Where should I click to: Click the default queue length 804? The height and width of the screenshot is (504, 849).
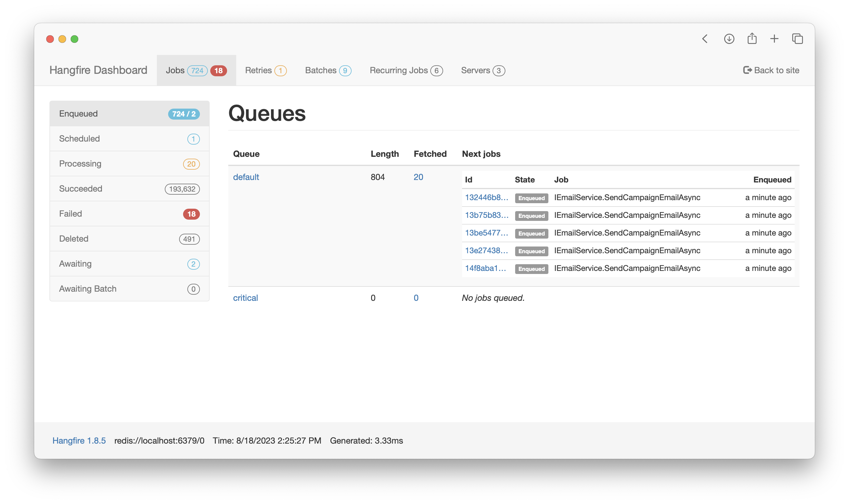[x=378, y=177]
